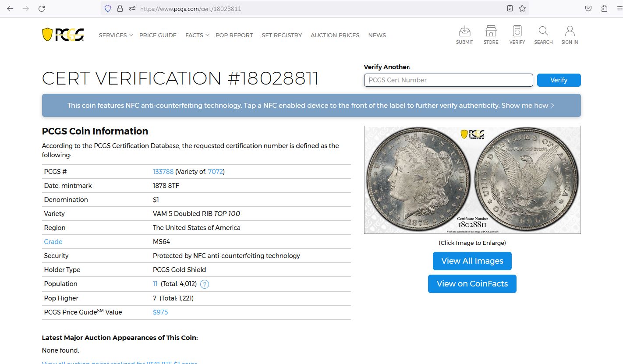Open the browser extensions puzzle icon
Viewport: 623px width, 364px height.
point(605,8)
